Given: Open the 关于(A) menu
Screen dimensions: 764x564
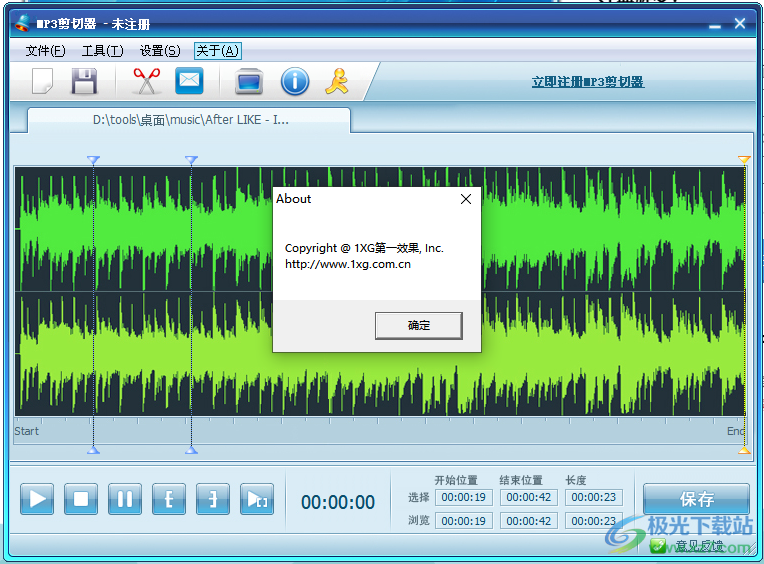Looking at the screenshot, I should point(217,51).
